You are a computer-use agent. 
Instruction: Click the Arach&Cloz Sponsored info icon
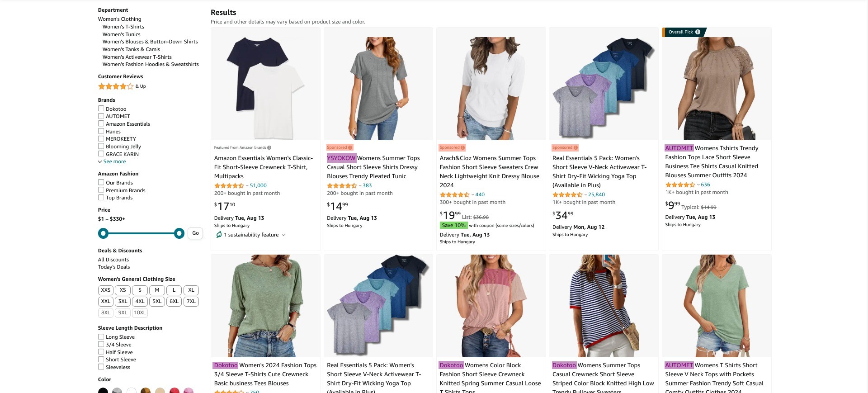[462, 147]
